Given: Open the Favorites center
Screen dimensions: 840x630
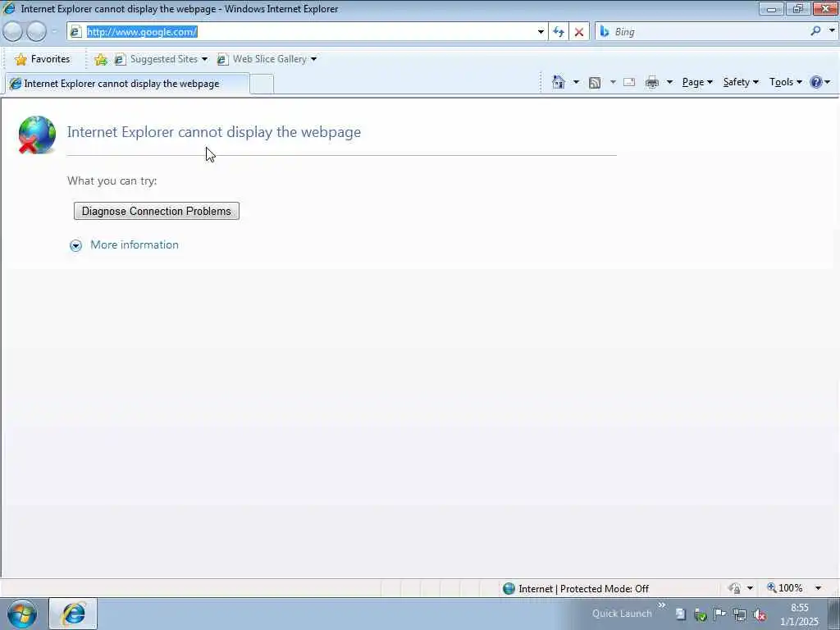Looking at the screenshot, I should point(43,59).
